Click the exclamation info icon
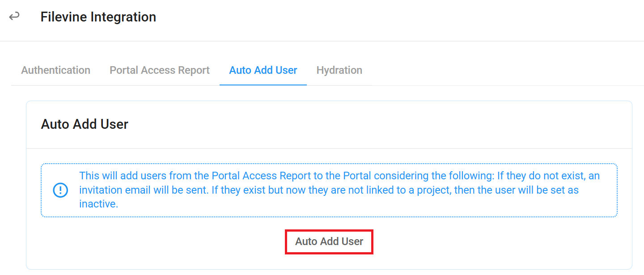This screenshot has height=275, width=644. coord(60,190)
